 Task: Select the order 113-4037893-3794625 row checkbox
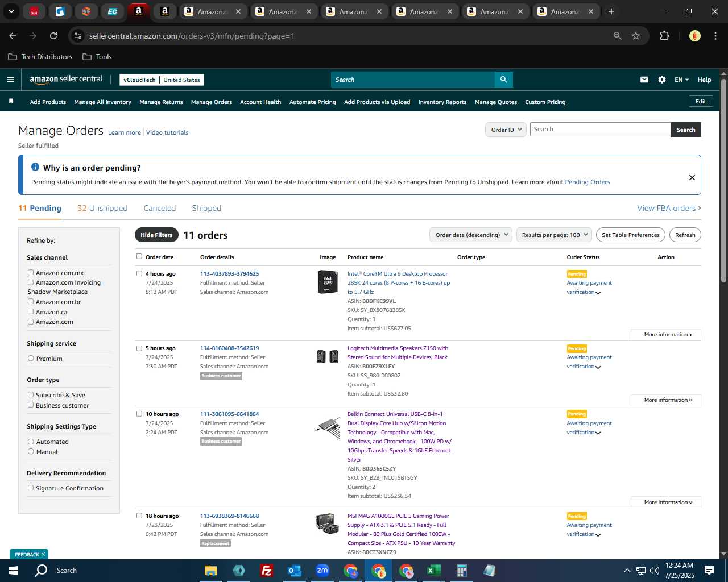[x=139, y=273]
